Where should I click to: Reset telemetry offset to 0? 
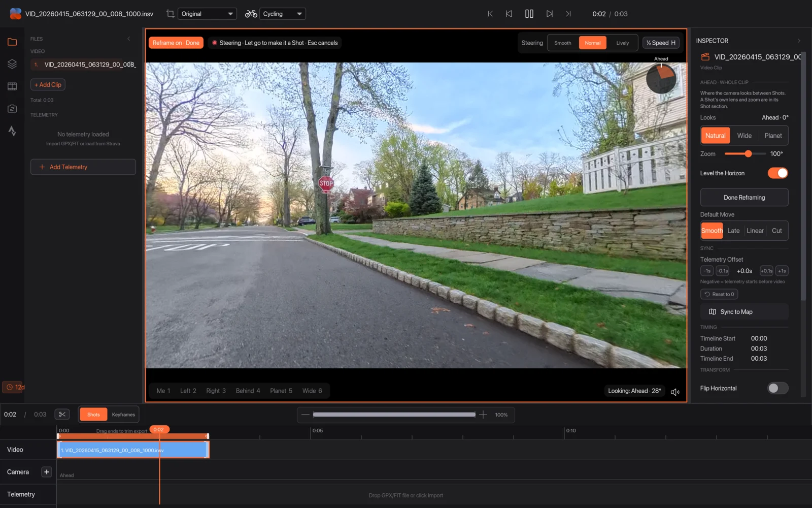pyautogui.click(x=719, y=294)
